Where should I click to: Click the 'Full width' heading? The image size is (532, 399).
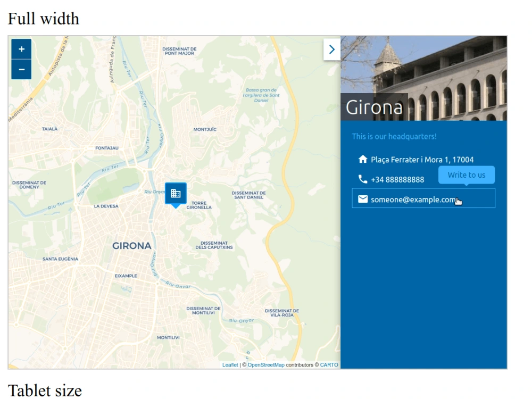coord(43,19)
